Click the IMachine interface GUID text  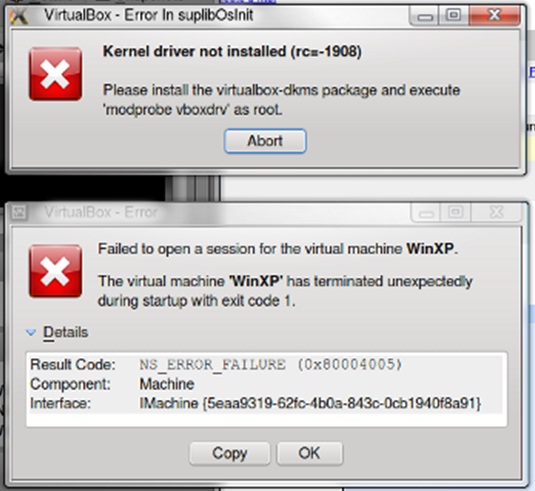point(310,404)
